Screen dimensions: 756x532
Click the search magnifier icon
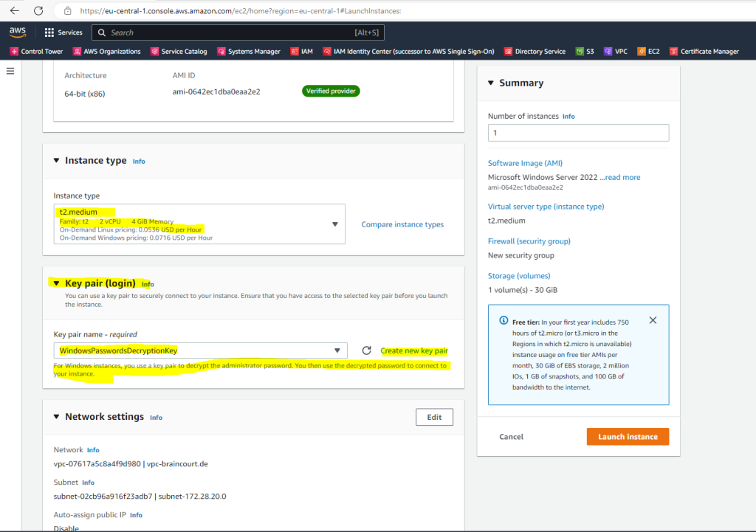tap(102, 32)
